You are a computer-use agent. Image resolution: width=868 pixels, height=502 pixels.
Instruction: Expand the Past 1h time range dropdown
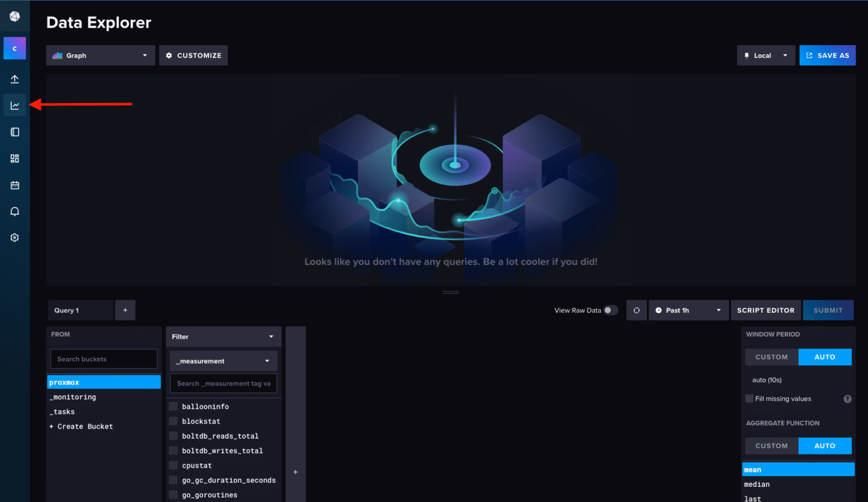688,310
